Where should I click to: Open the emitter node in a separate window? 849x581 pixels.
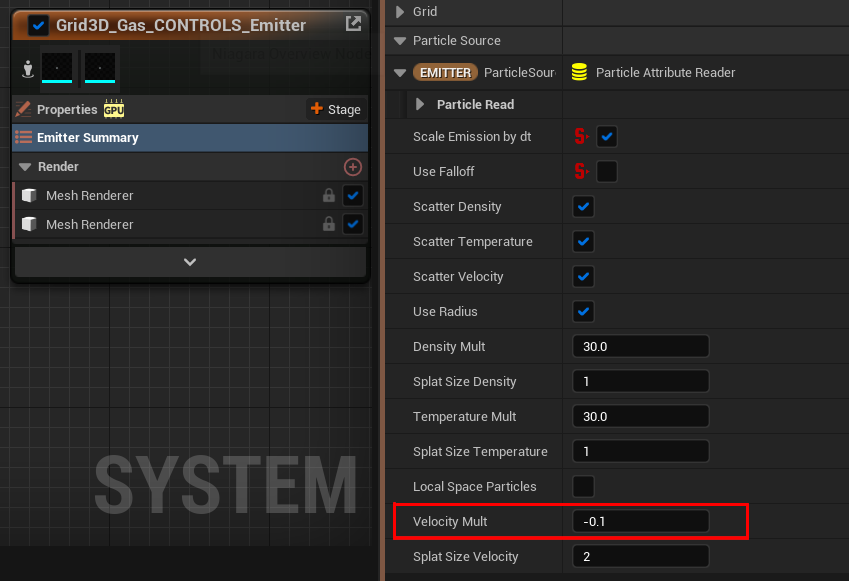(352, 24)
